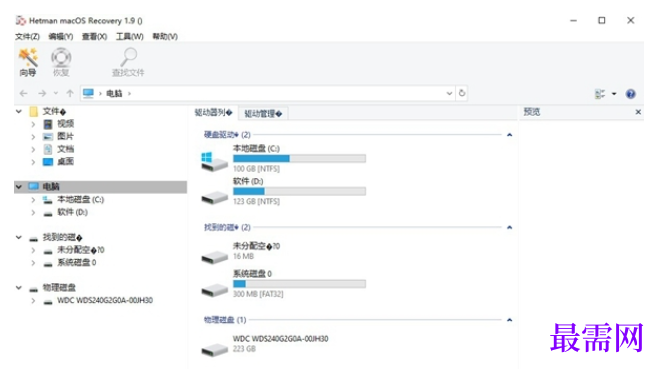The image size is (662, 369).
Task: Select the WDC WDS240G2G0A physical disk icon
Action: coord(214,349)
